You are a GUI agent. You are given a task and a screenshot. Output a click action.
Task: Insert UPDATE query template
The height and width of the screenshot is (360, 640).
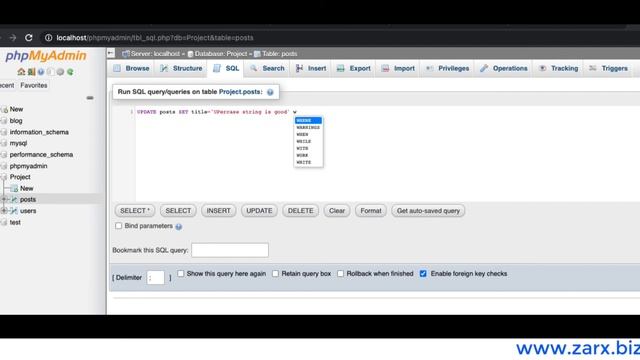coord(259,211)
